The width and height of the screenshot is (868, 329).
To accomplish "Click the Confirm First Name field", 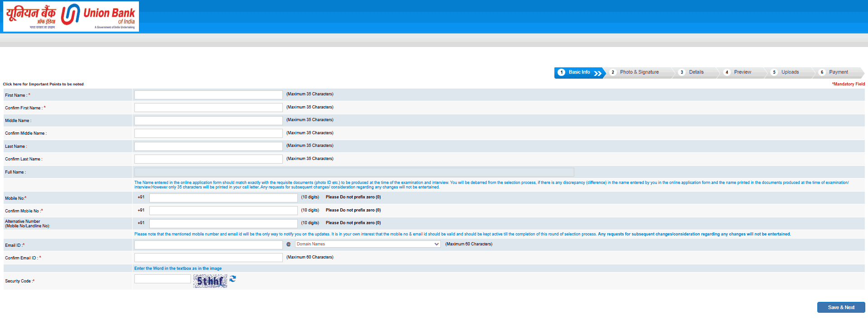I will pyautogui.click(x=209, y=108).
